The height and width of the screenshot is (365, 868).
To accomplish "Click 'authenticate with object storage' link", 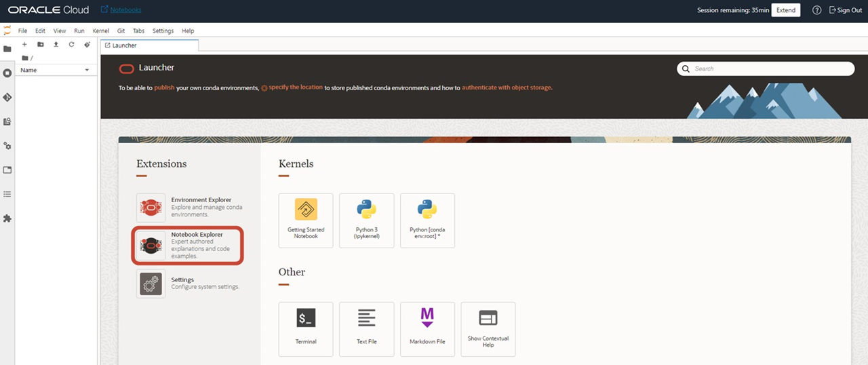I will (x=507, y=88).
